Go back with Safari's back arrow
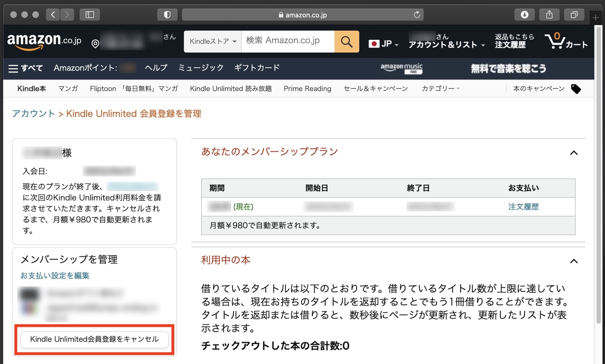605x364 pixels. point(53,14)
